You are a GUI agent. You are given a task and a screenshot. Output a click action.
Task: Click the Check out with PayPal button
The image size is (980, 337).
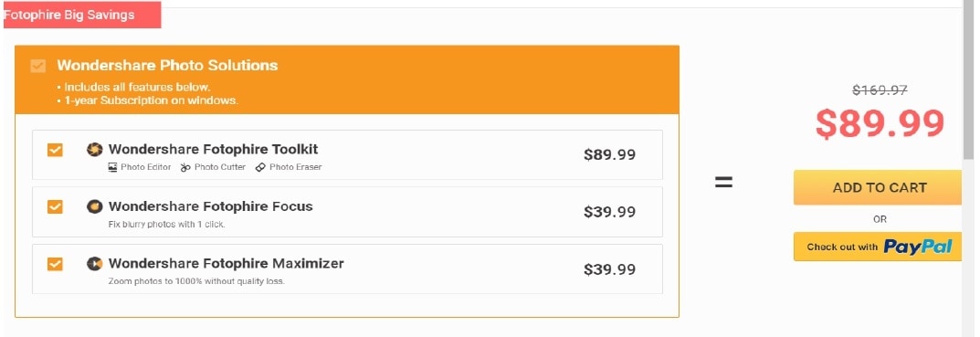coord(878,247)
